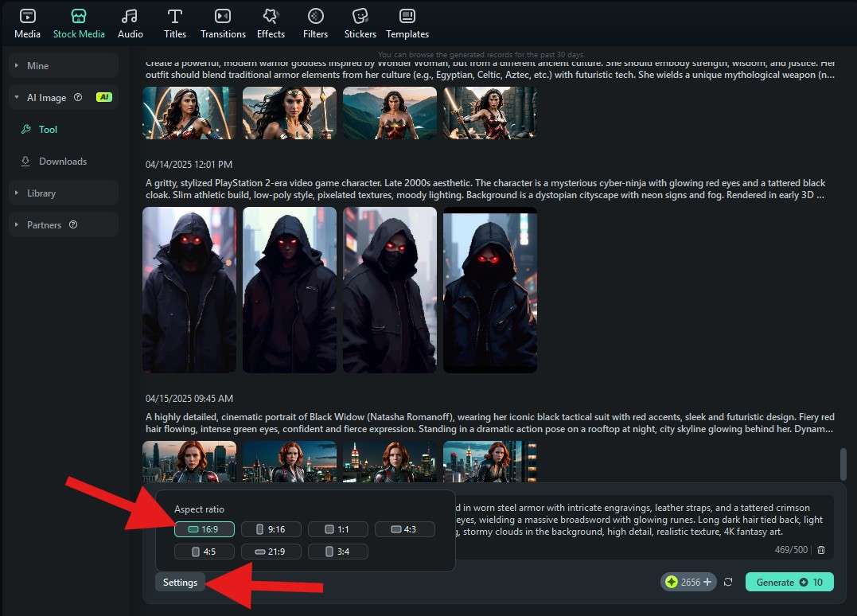Open second Wonder Woman warrior thumbnail
The height and width of the screenshot is (616, 857).
click(x=290, y=112)
